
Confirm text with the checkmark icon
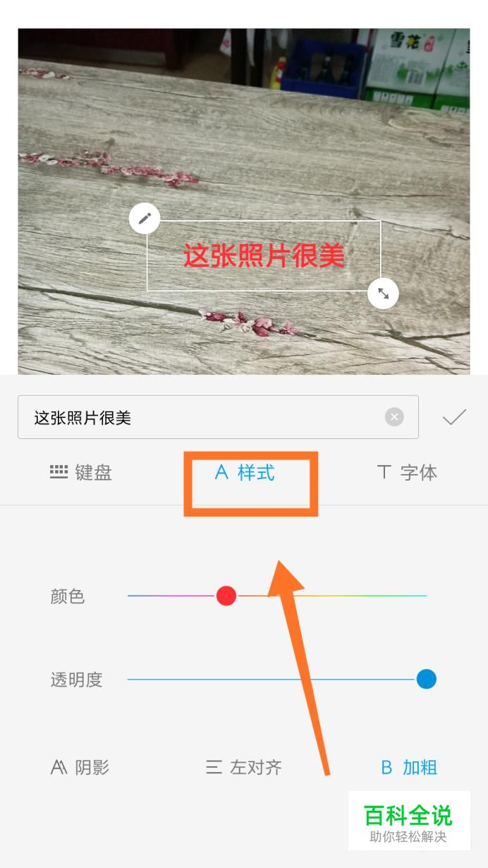pos(454,417)
